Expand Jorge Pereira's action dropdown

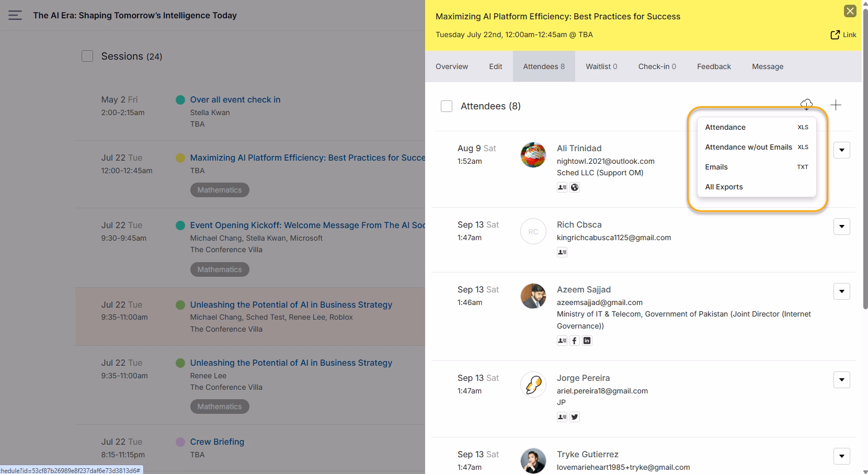842,380
